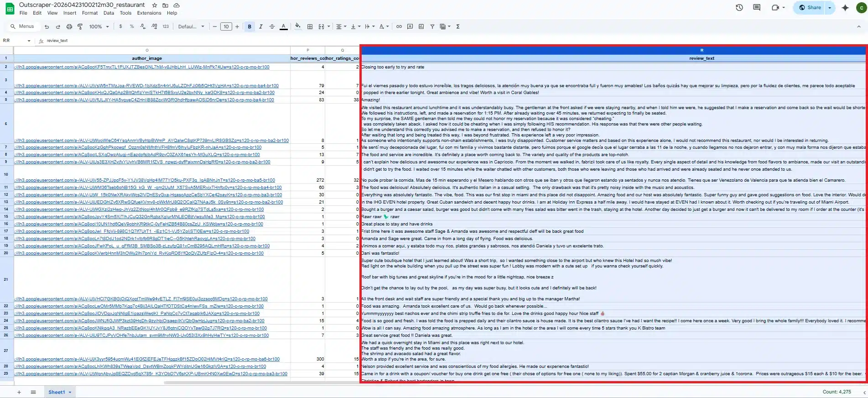
Task: Click the font size input field
Action: click(x=226, y=26)
